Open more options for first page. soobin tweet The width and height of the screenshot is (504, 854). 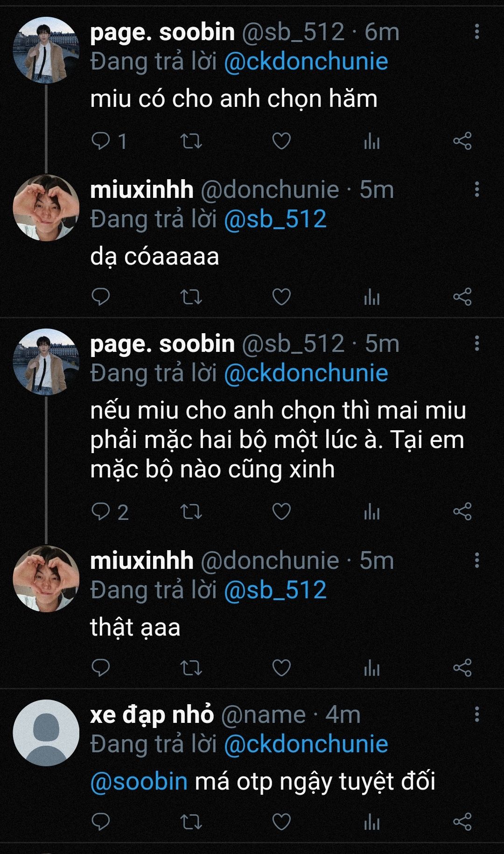point(476,32)
